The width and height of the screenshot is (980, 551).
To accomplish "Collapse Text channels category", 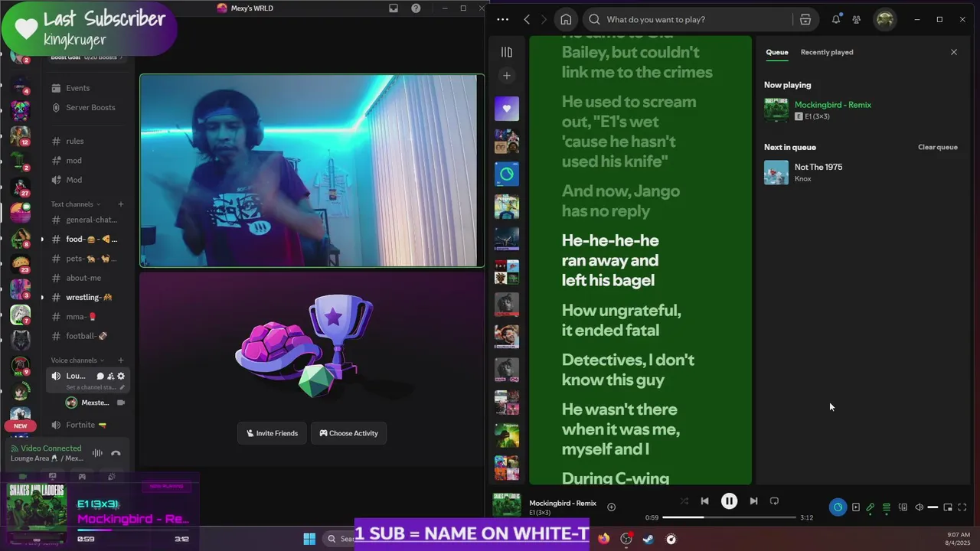I will pos(75,204).
